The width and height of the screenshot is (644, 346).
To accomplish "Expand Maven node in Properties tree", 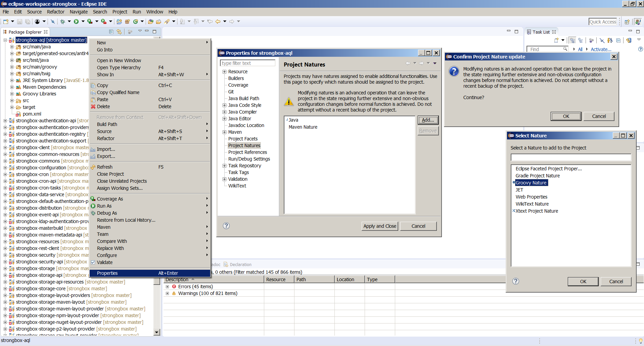I will point(224,132).
